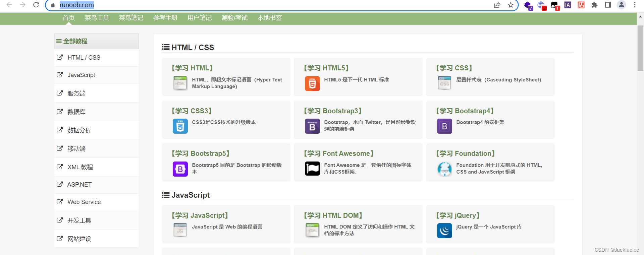This screenshot has height=255, width=644.
Task: Click the HTML DOM icon
Action: coord(312,231)
